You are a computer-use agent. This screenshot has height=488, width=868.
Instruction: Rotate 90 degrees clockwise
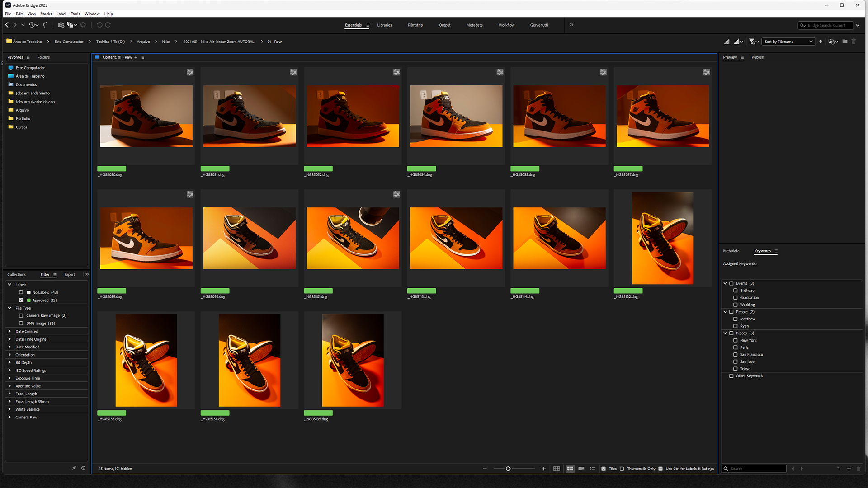(108, 25)
